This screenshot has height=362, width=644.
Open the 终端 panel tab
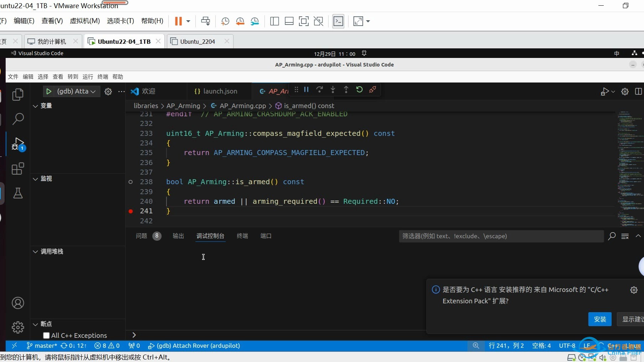point(242,236)
